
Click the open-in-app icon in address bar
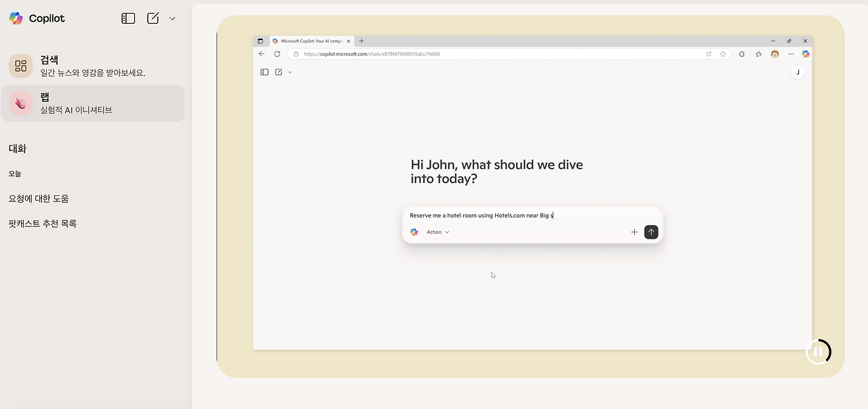[x=709, y=54]
